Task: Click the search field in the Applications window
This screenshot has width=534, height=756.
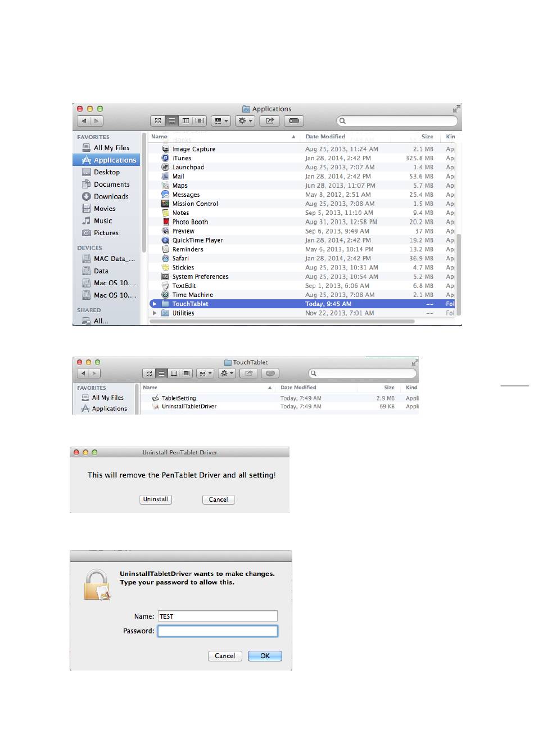Action: pos(397,120)
